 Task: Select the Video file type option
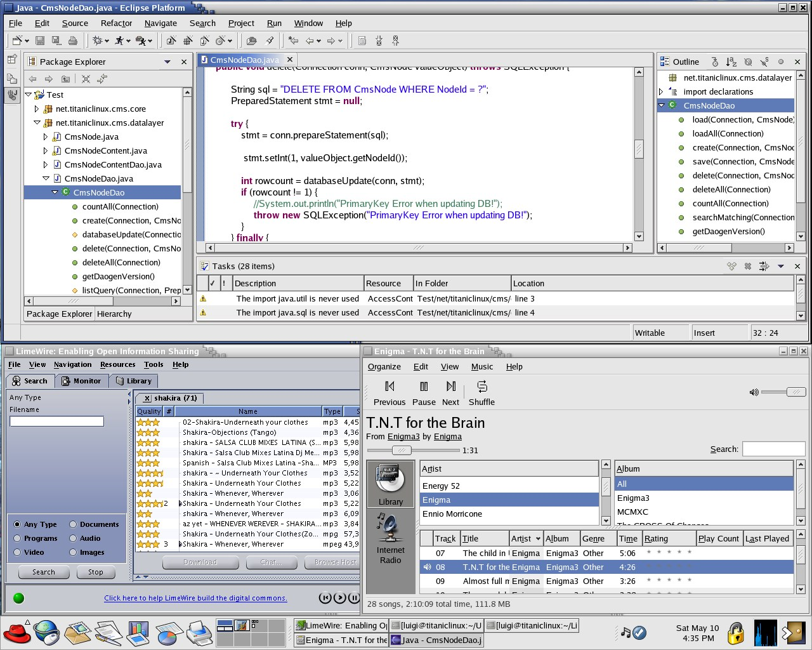pos(17,552)
